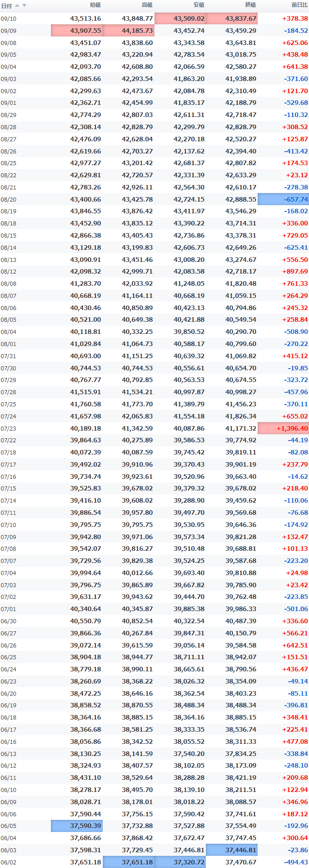
Task: Select the +642.51 change on 06/26
Action: tap(295, 645)
